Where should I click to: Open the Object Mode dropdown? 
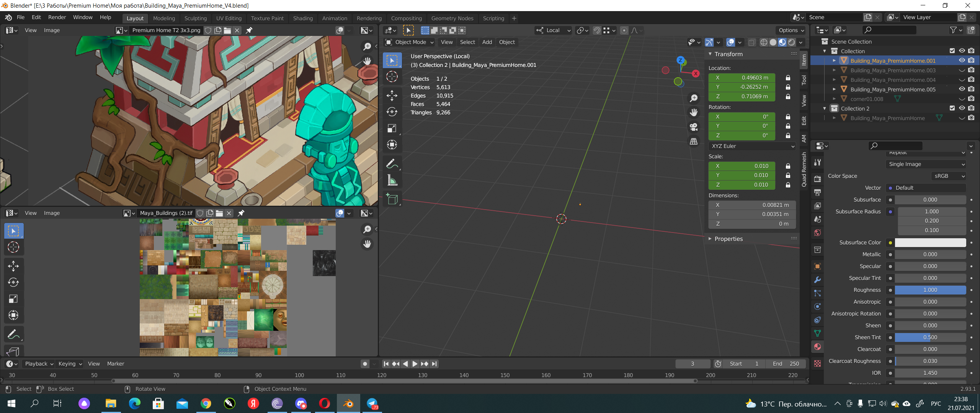point(410,42)
